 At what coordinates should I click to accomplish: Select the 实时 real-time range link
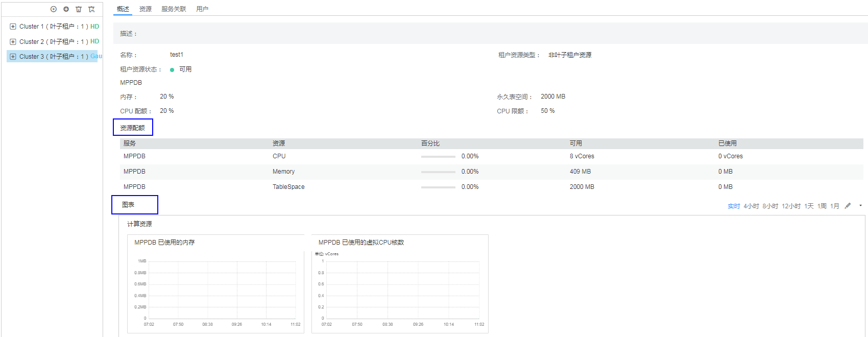734,206
